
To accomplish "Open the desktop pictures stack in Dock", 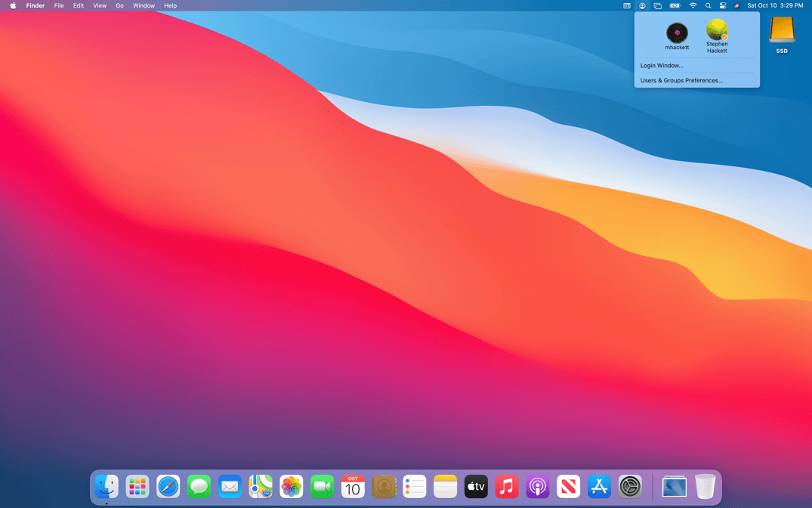I will click(x=675, y=487).
